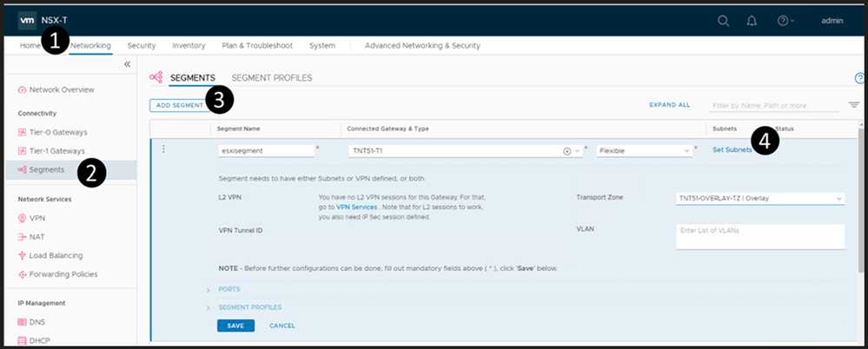Open VPN in Network Services
Image resolution: width=868 pixels, height=349 pixels.
(x=37, y=218)
